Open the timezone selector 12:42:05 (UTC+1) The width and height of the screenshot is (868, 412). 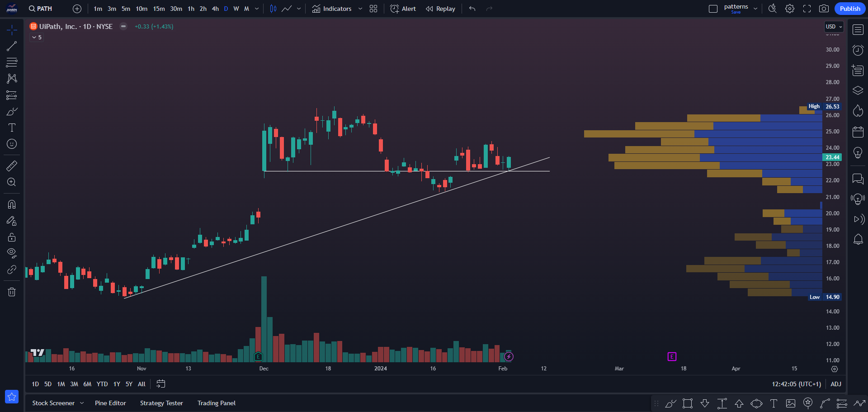[x=796, y=384]
